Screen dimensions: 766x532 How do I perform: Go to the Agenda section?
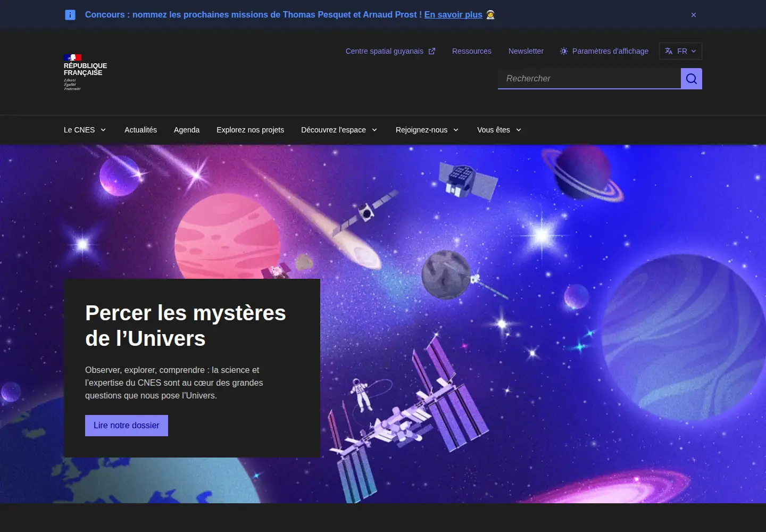click(187, 130)
